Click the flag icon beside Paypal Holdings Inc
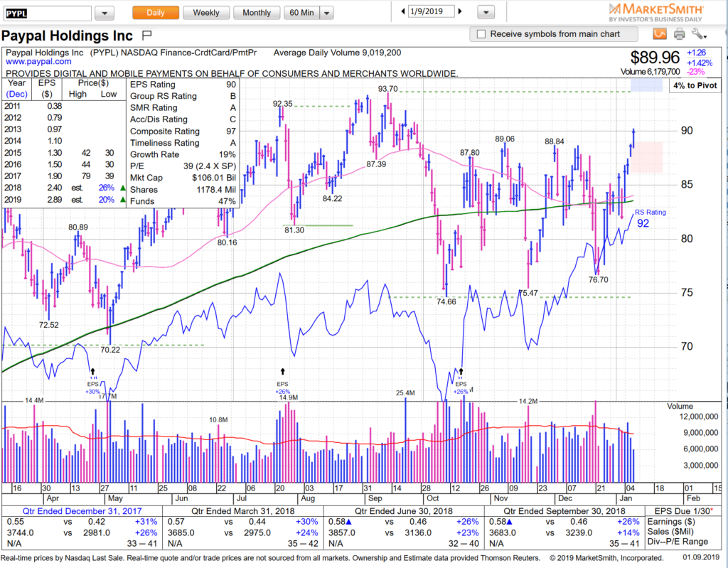Screen dimensions: 728x568 (x=146, y=35)
